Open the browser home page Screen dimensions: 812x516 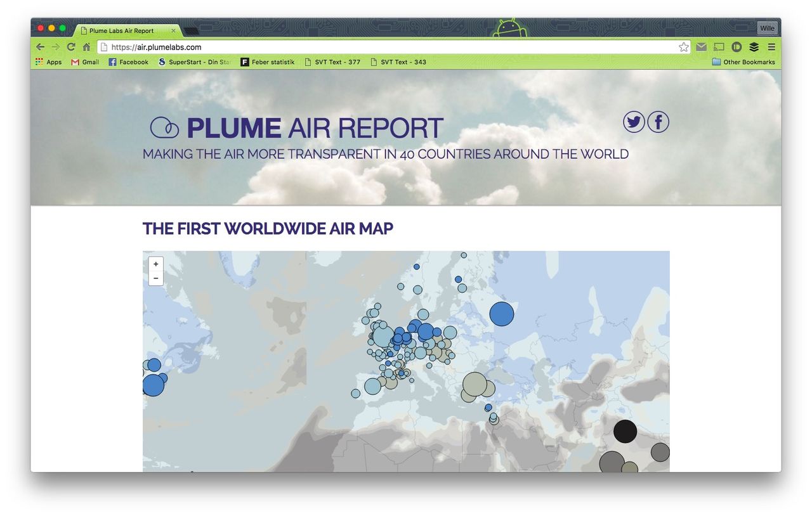click(86, 47)
